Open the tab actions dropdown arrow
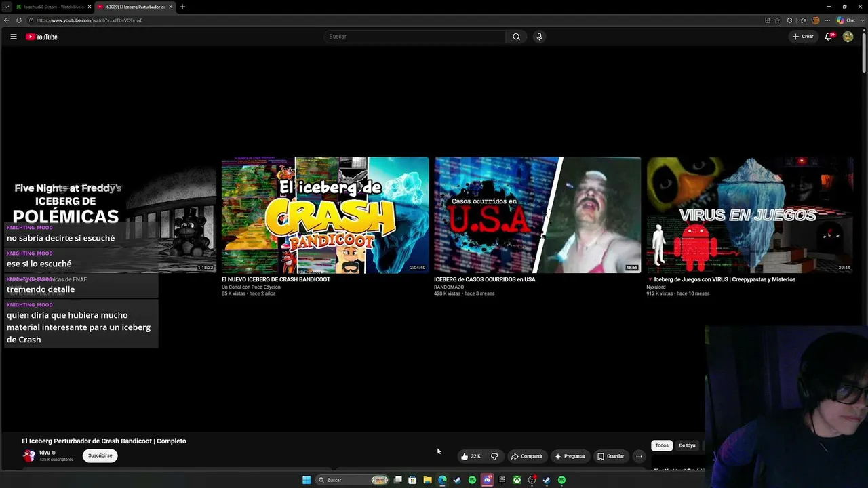The width and height of the screenshot is (868, 488). [x=7, y=7]
